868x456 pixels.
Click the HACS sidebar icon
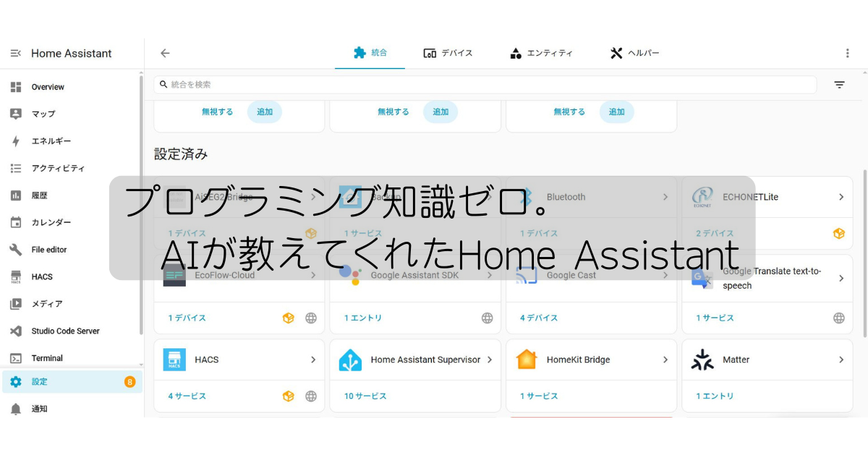coord(16,276)
